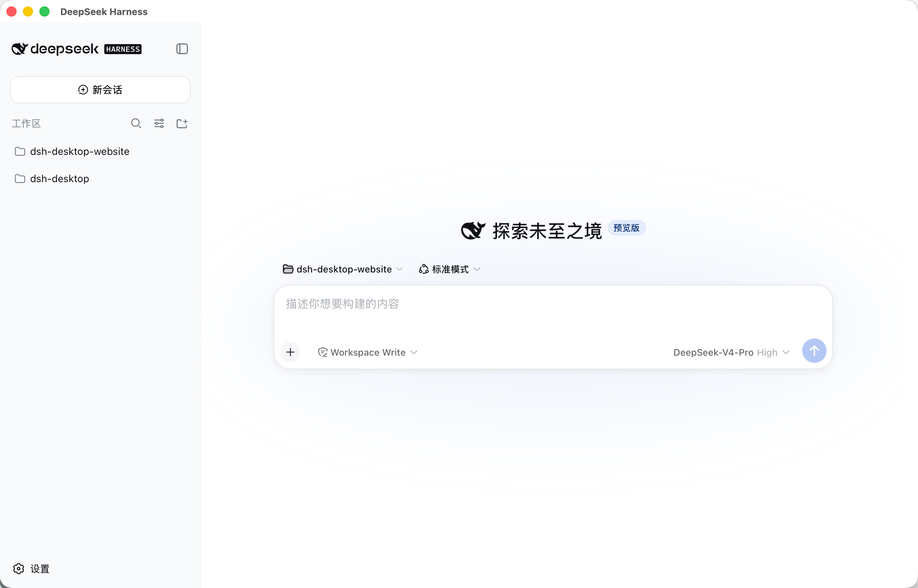Image resolution: width=918 pixels, height=588 pixels.
Task: Click the 预览版 preview badge
Action: 626,228
